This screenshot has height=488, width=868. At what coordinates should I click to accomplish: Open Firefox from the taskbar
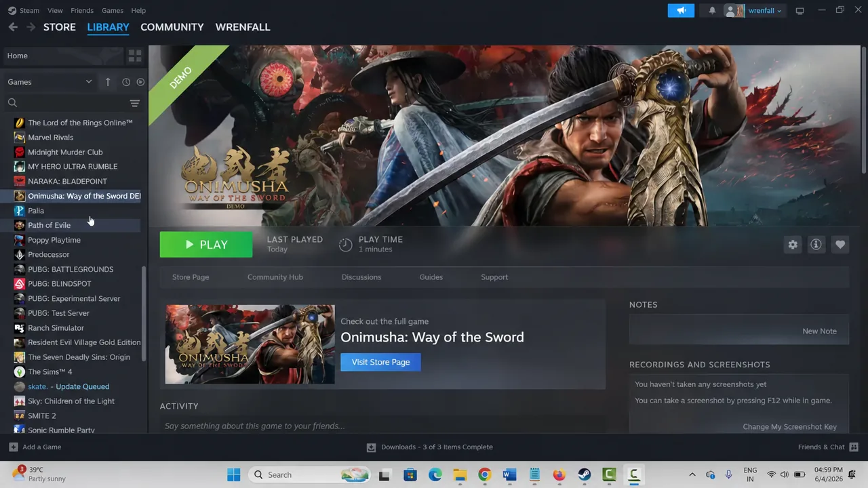pyautogui.click(x=559, y=475)
